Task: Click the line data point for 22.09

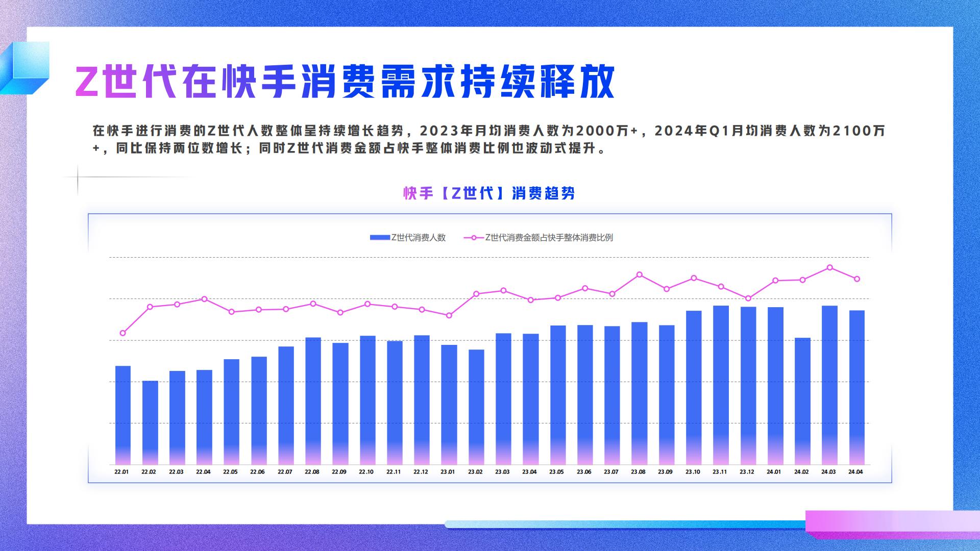Action: pos(340,312)
